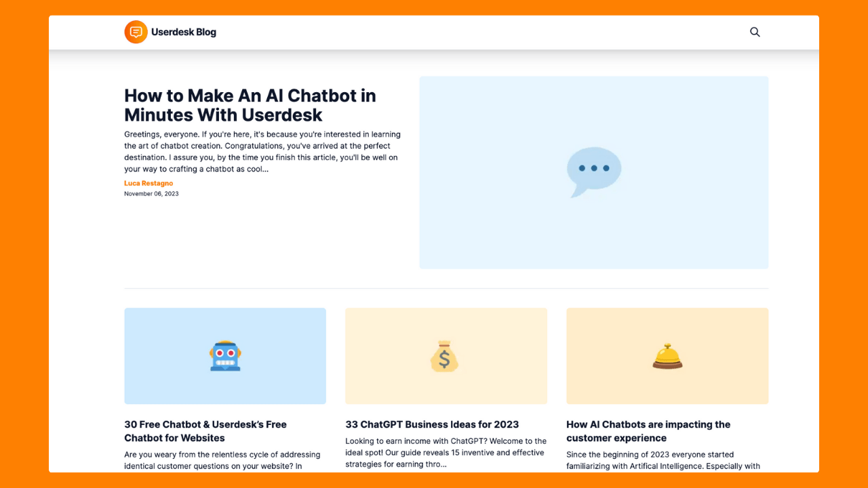Open the service bell article thumbnail

point(667,356)
